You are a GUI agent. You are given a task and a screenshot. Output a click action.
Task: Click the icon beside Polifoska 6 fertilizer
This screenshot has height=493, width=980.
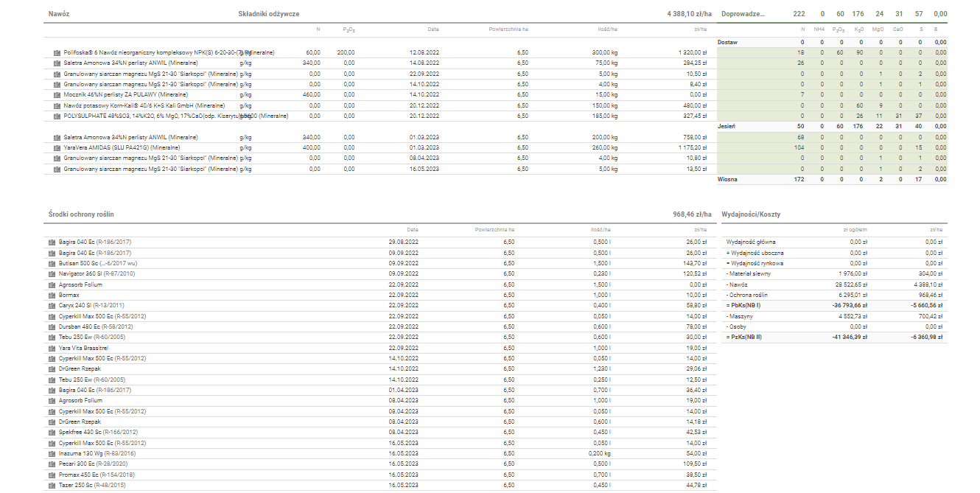57,53
